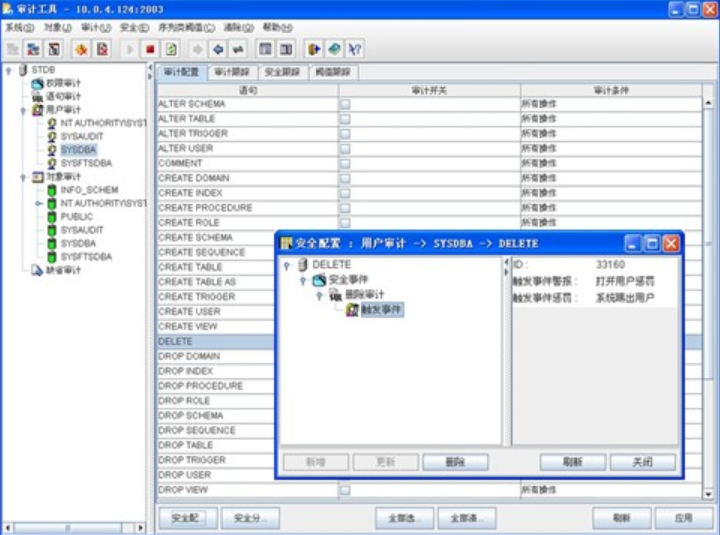Open the 审计 menu in the menu bar
The height and width of the screenshot is (535, 720).
tap(95, 27)
